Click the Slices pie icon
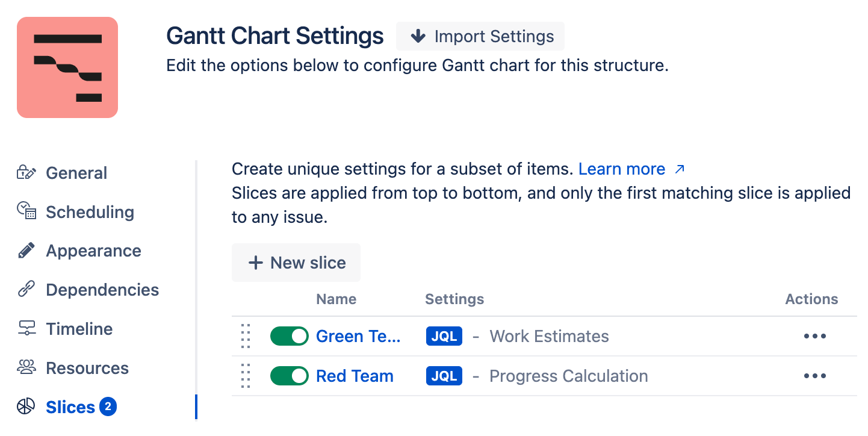 pyautogui.click(x=26, y=407)
